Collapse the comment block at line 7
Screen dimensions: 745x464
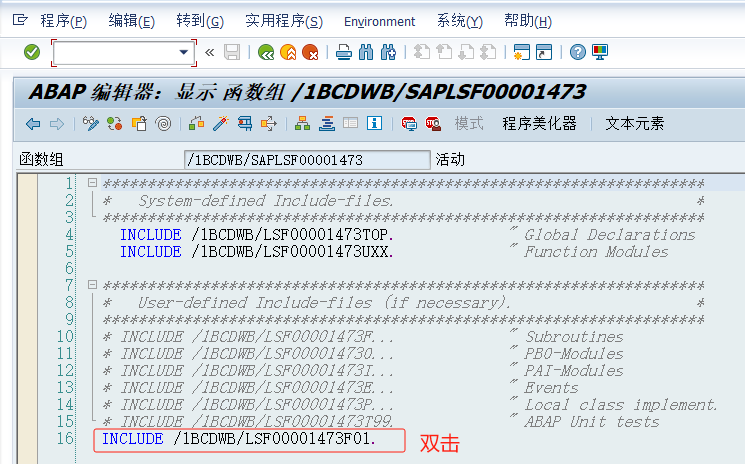point(93,284)
